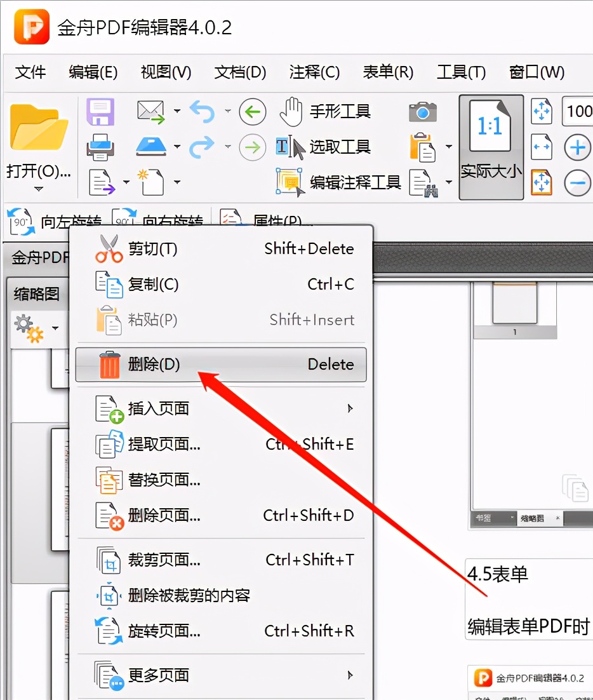
Task: Open the Forms (表单) menu
Action: 388,72
